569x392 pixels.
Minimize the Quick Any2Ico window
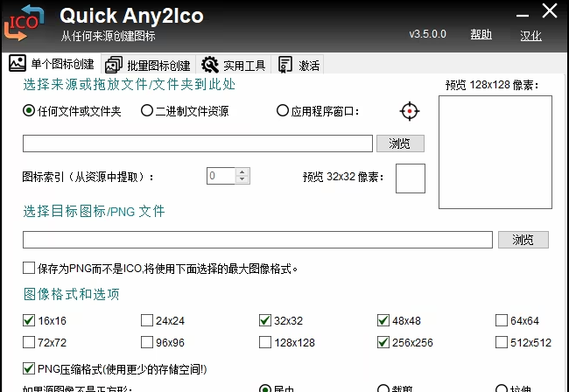pyautogui.click(x=523, y=15)
